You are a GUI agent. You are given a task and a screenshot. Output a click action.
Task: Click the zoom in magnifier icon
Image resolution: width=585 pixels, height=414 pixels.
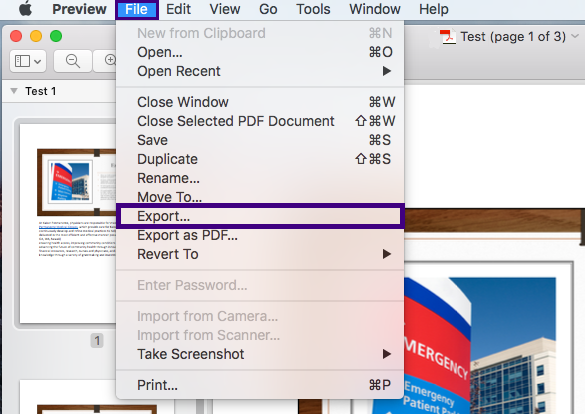coord(109,60)
